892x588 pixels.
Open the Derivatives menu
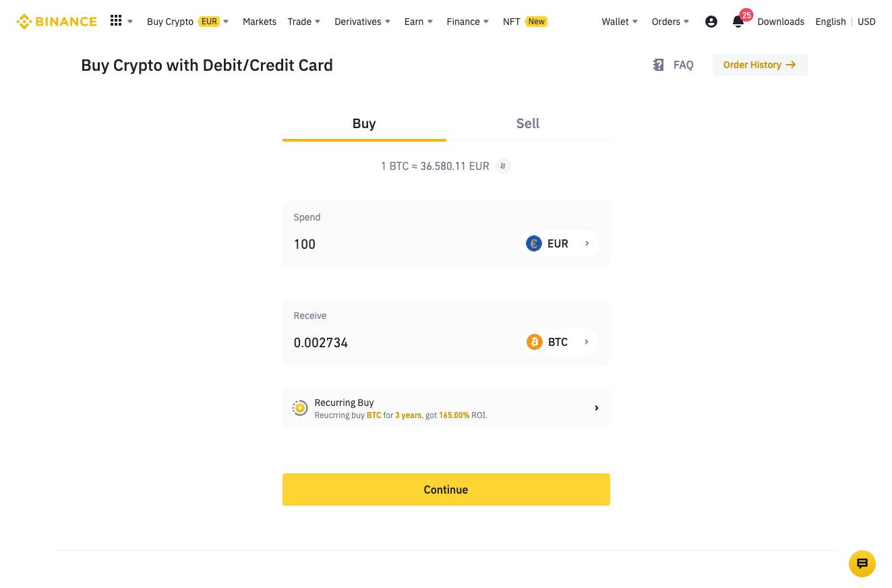coord(362,22)
